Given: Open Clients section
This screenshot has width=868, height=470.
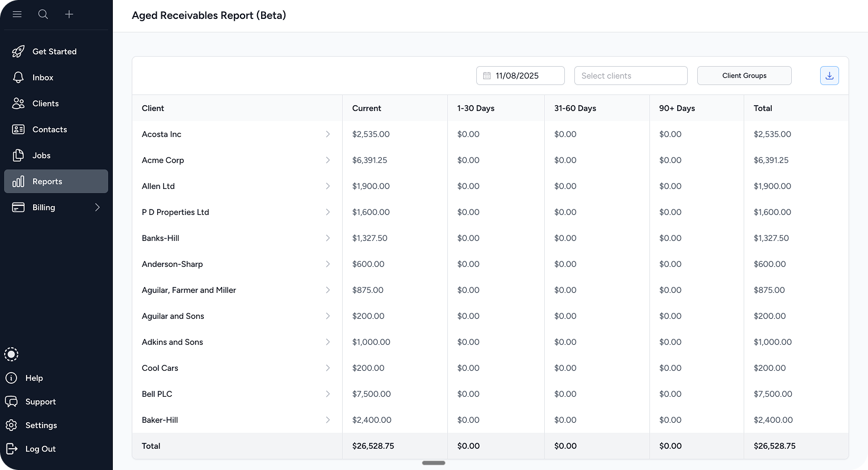Looking at the screenshot, I should click(56, 103).
